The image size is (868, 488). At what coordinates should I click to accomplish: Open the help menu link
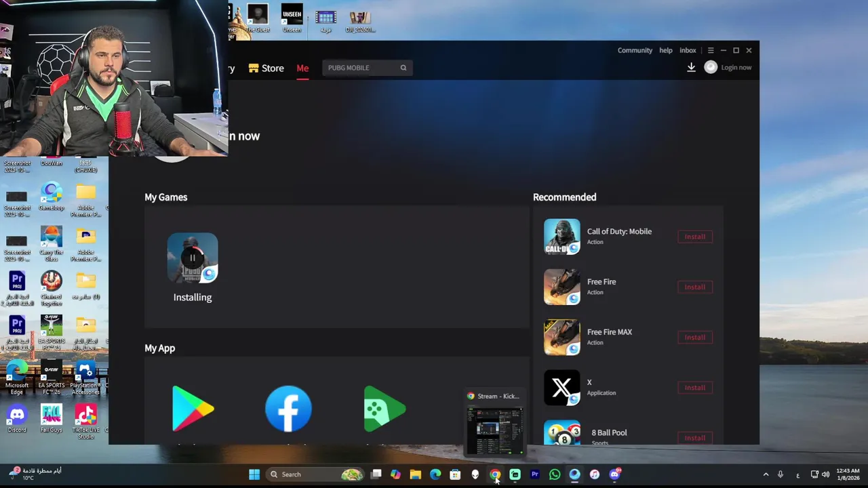pyautogui.click(x=666, y=50)
